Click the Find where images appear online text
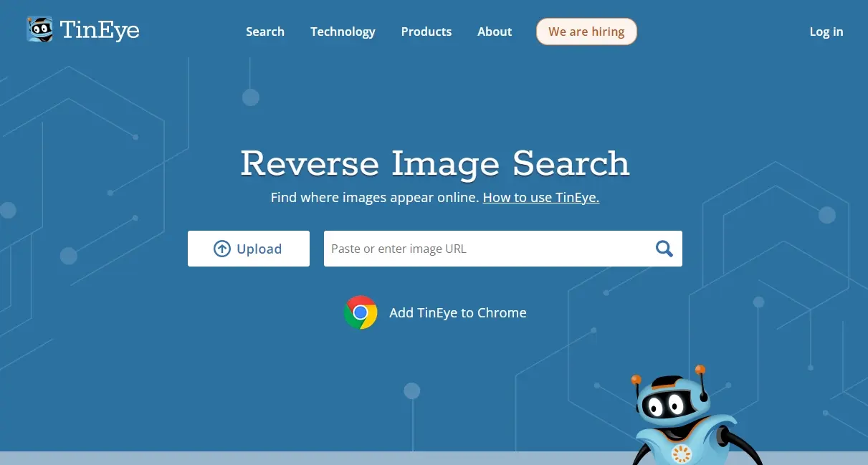This screenshot has width=868, height=465. [x=374, y=198]
